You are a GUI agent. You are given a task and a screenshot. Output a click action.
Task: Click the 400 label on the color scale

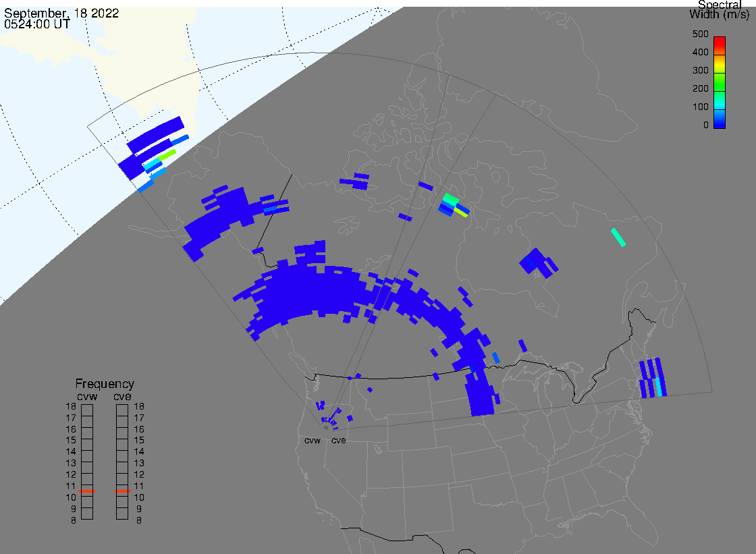[700, 52]
